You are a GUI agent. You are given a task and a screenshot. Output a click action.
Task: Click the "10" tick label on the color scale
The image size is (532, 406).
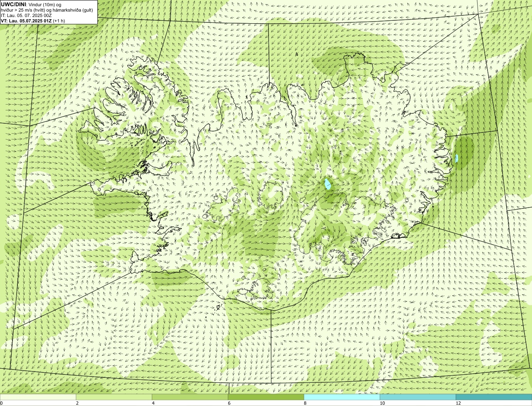[382, 403]
